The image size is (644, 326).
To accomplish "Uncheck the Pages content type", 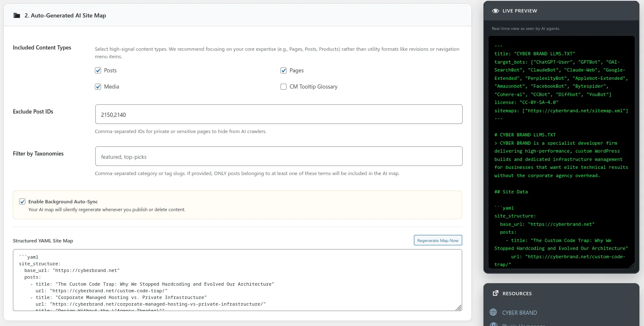I will tap(284, 71).
